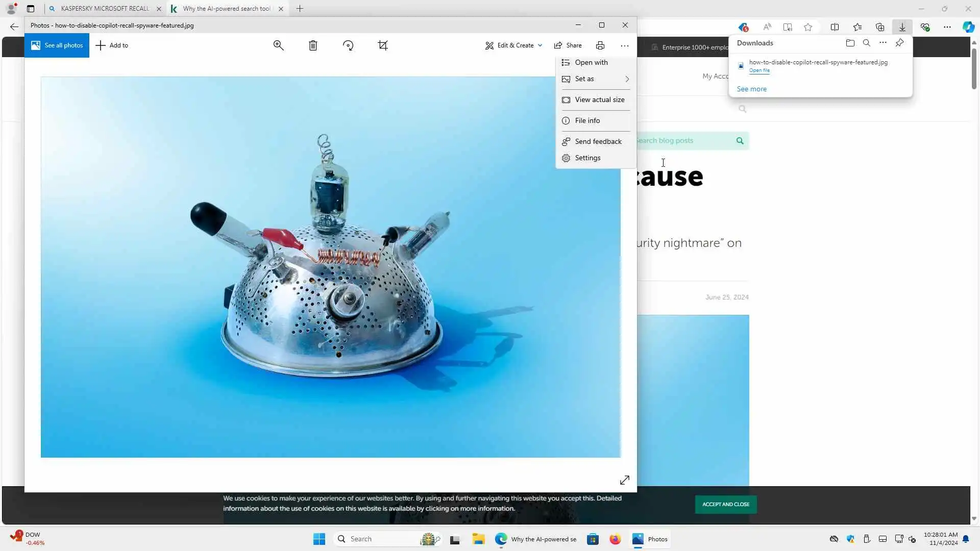Screen dimensions: 980x551
Task: Open the downloads folder icon in Downloads panel
Action: [x=850, y=43]
